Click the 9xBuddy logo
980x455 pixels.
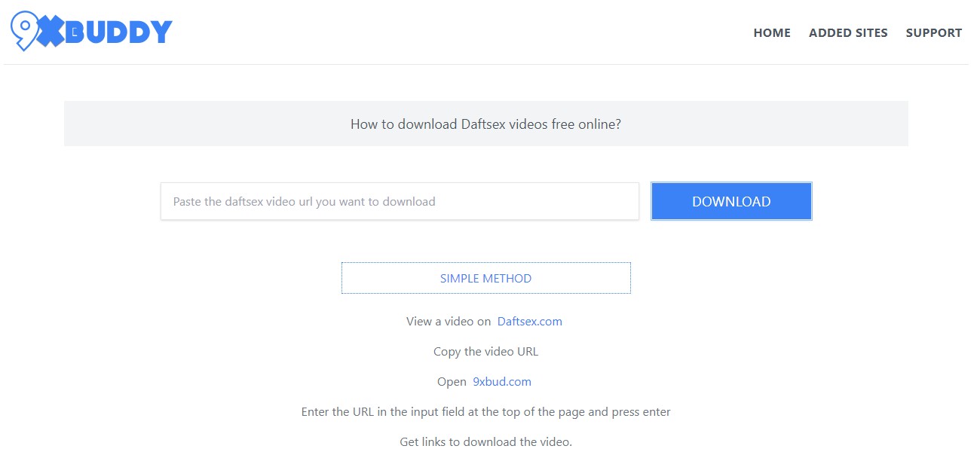point(91,32)
